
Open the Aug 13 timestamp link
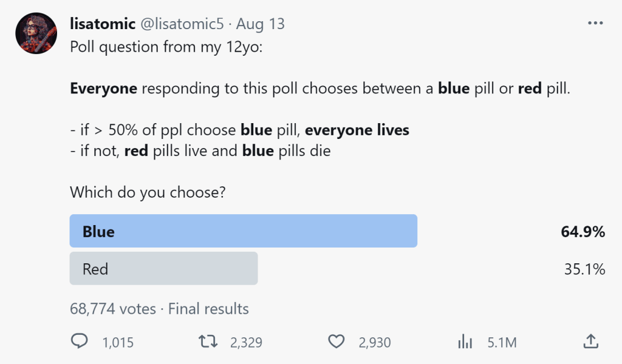tap(260, 24)
